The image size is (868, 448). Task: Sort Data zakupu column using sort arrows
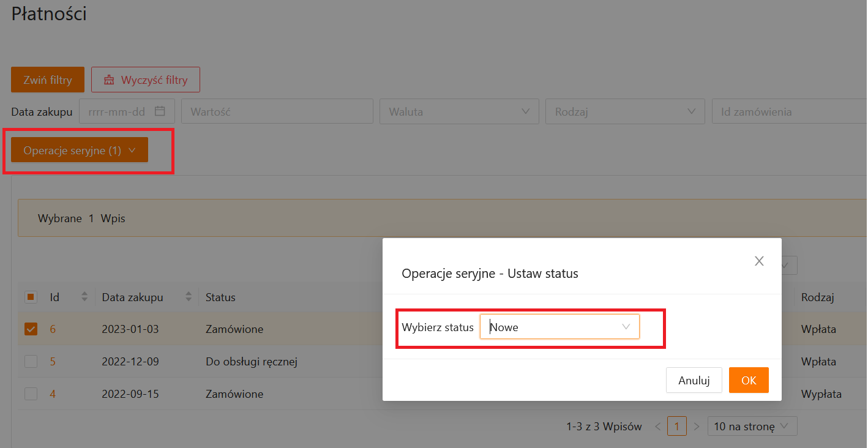coord(189,297)
